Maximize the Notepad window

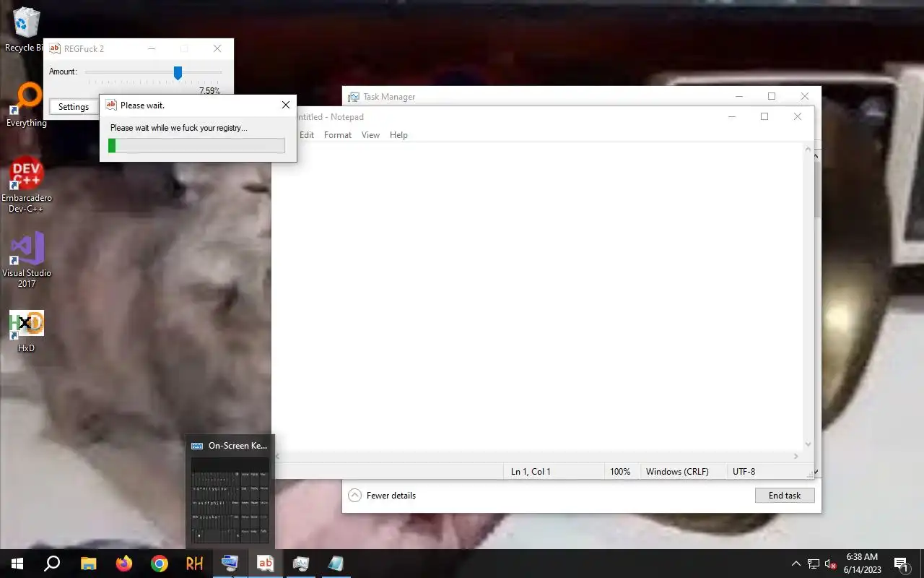(x=764, y=116)
